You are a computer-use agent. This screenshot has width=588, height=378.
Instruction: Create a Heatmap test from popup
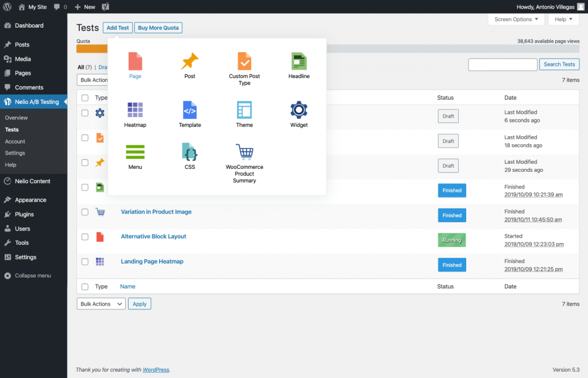tap(135, 110)
